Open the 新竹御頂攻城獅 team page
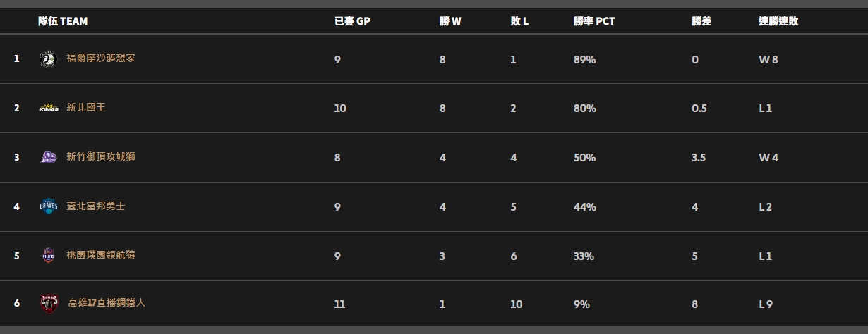 [101, 157]
